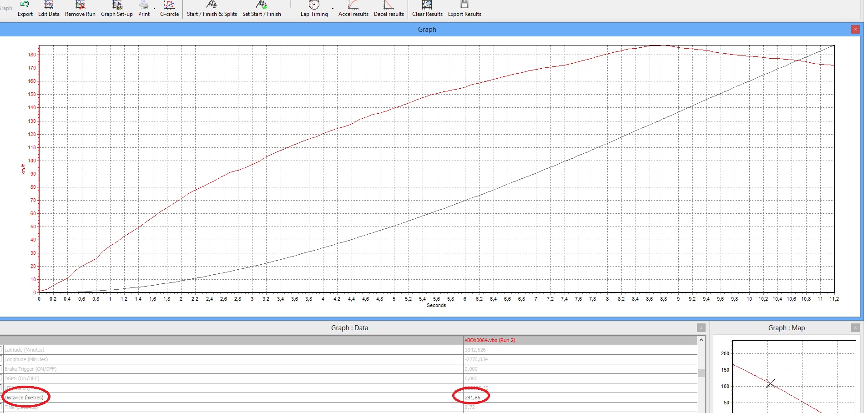Open the G-circle plot
The image size is (868, 413).
pos(169,5)
